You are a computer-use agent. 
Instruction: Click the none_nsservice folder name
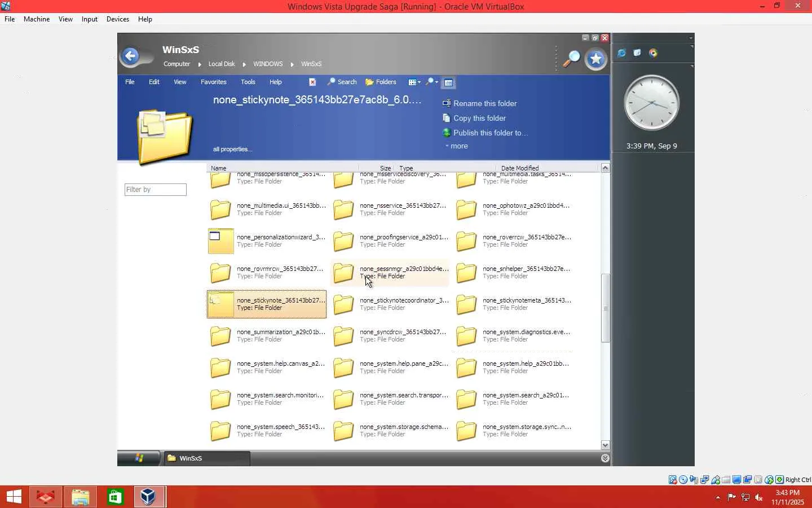pos(403,205)
